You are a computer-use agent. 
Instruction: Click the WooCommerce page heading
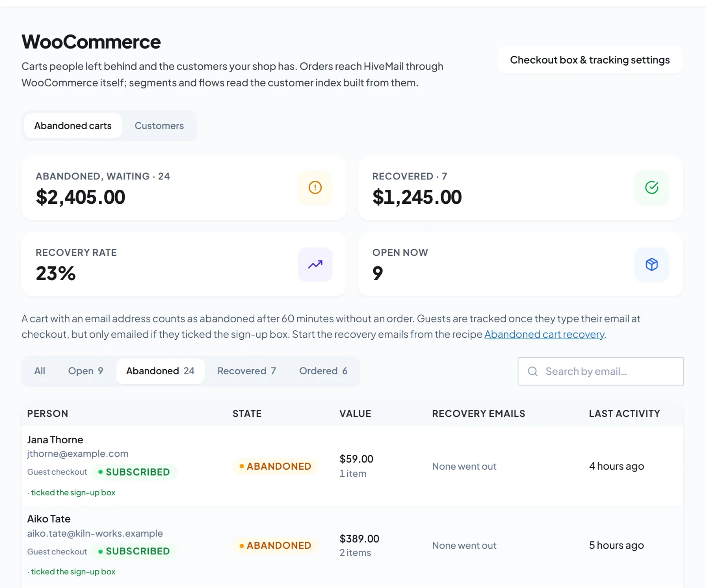91,42
